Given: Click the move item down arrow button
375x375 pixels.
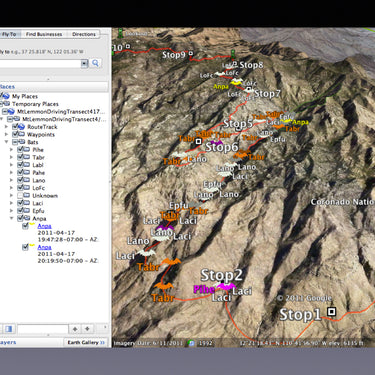Looking at the screenshot, I should point(87,329).
